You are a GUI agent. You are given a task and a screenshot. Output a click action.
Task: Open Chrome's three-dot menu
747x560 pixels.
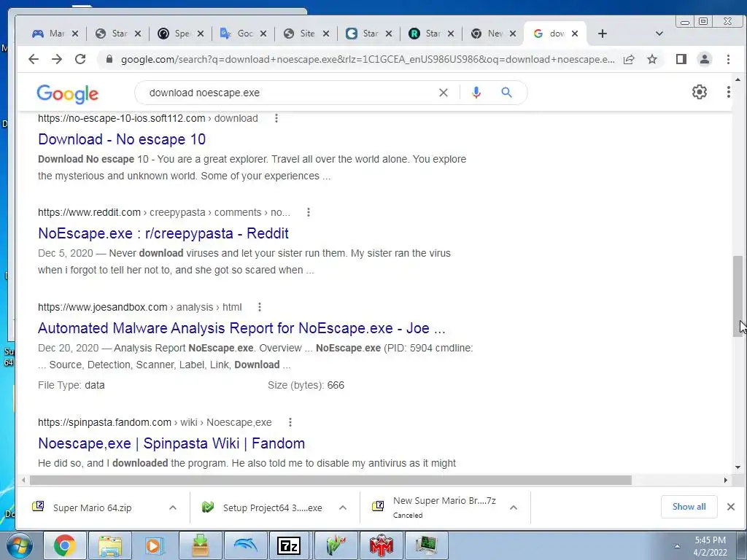pos(728,59)
